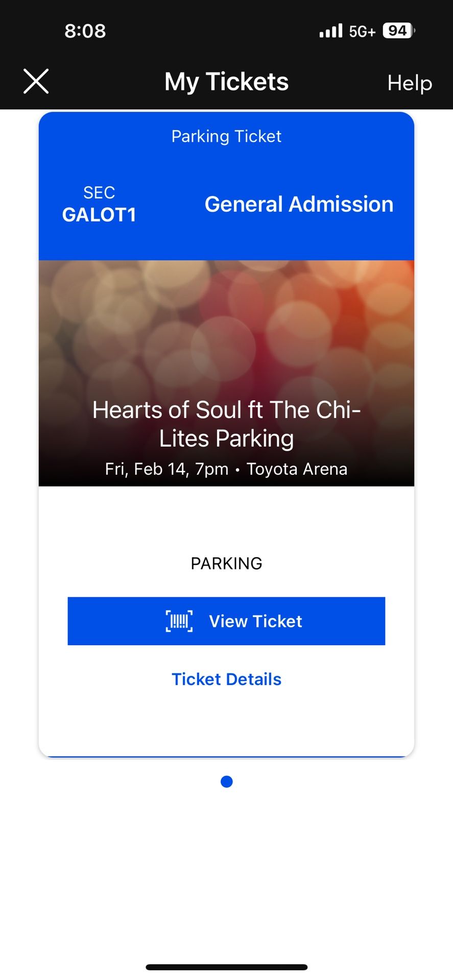Tap the Hearts of Soul event title
The width and height of the screenshot is (453, 980).
pos(226,424)
